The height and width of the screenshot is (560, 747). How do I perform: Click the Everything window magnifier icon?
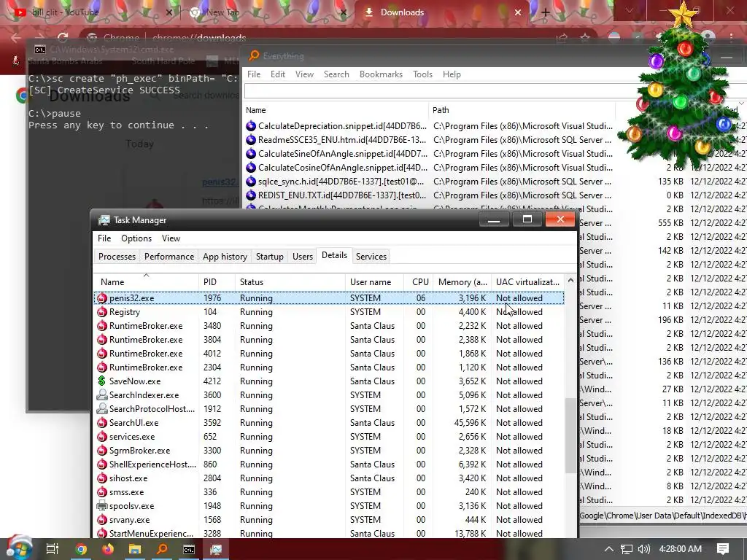click(254, 55)
